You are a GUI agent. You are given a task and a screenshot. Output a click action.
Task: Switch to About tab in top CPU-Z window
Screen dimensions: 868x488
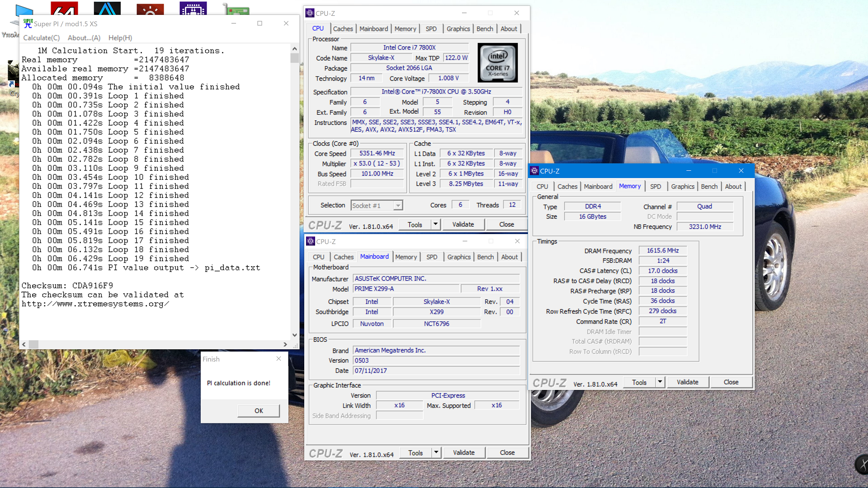[509, 28]
